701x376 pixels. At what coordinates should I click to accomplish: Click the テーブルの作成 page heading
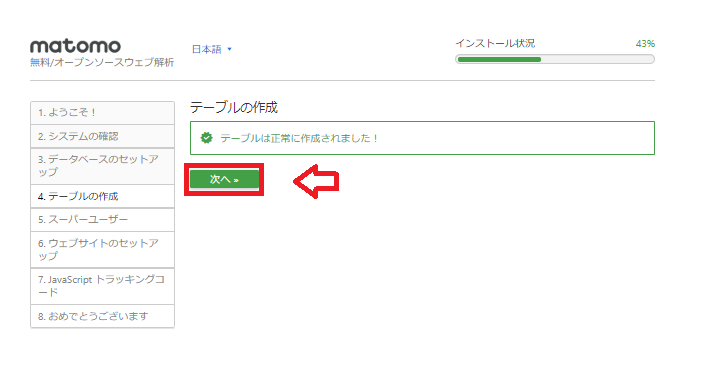[x=234, y=107]
